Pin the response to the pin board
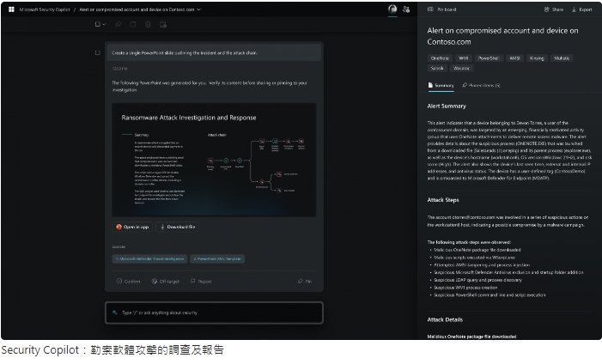This screenshot has width=602, height=364. pos(305,281)
